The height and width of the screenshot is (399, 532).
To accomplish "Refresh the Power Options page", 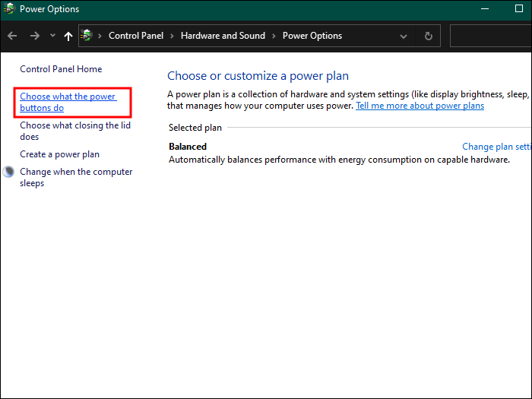I will click(429, 36).
